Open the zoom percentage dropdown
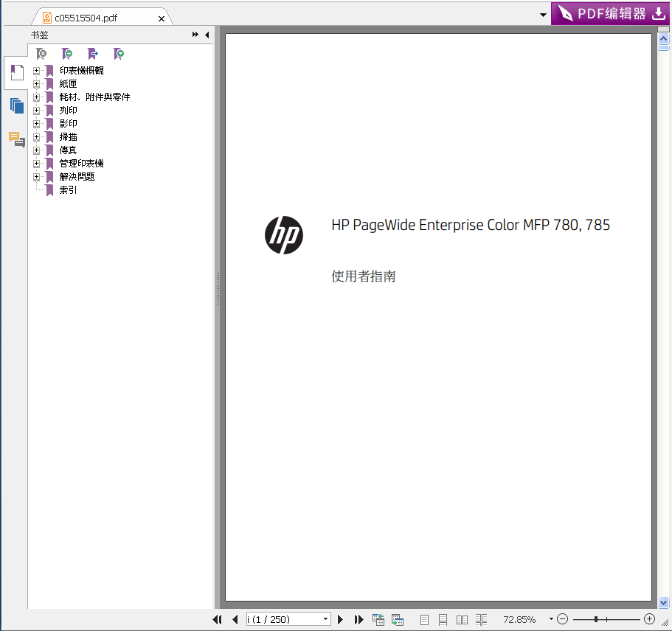Image resolution: width=672 pixels, height=631 pixels. coord(551,619)
